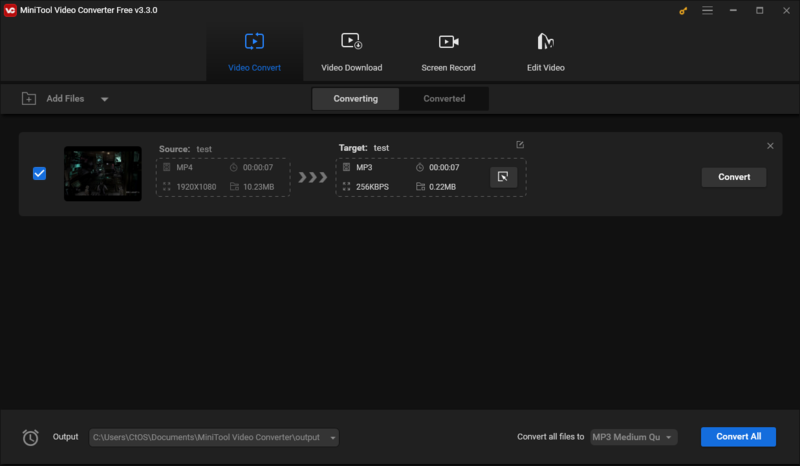This screenshot has width=800, height=466.
Task: Click the target MP3 format icon
Action: click(346, 167)
